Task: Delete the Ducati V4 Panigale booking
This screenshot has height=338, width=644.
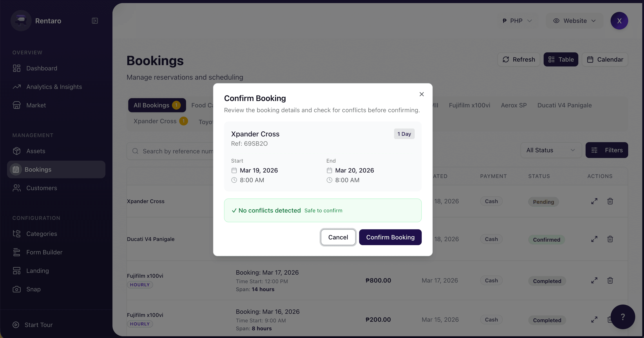Action: pos(610,239)
